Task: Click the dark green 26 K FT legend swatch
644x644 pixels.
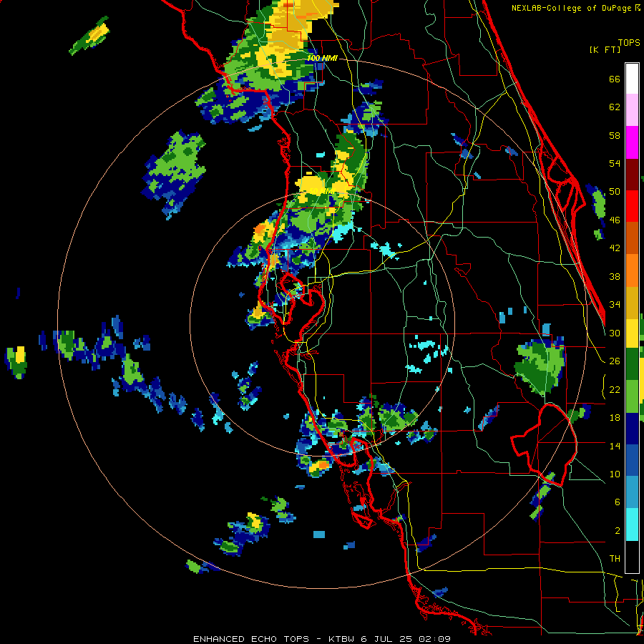Action: click(x=632, y=364)
